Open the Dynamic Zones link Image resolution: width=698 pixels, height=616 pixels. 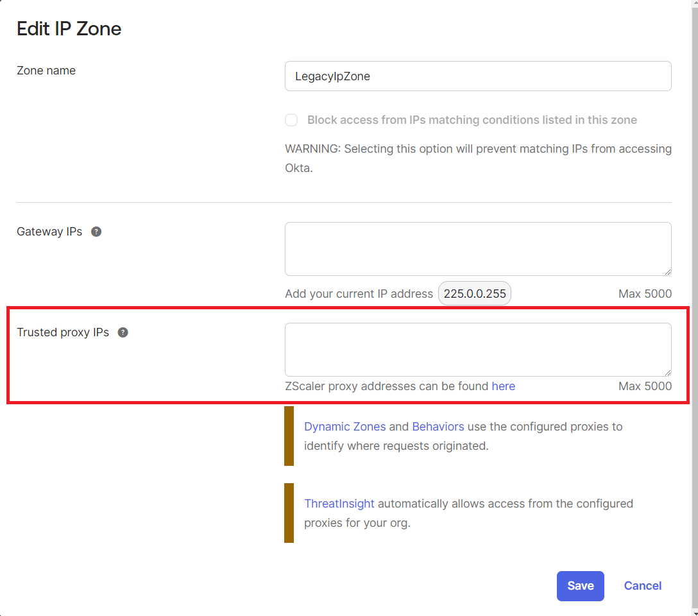(345, 427)
